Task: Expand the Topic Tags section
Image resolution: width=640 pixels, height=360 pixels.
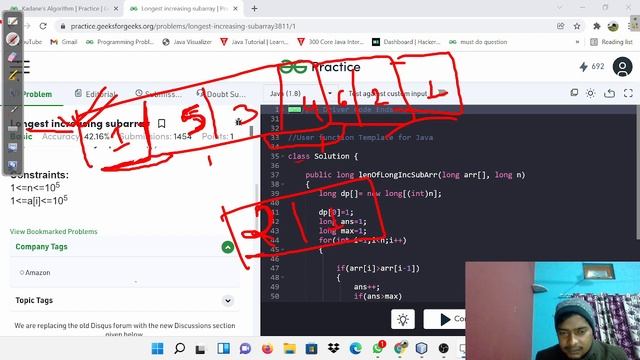Action: click(228, 301)
